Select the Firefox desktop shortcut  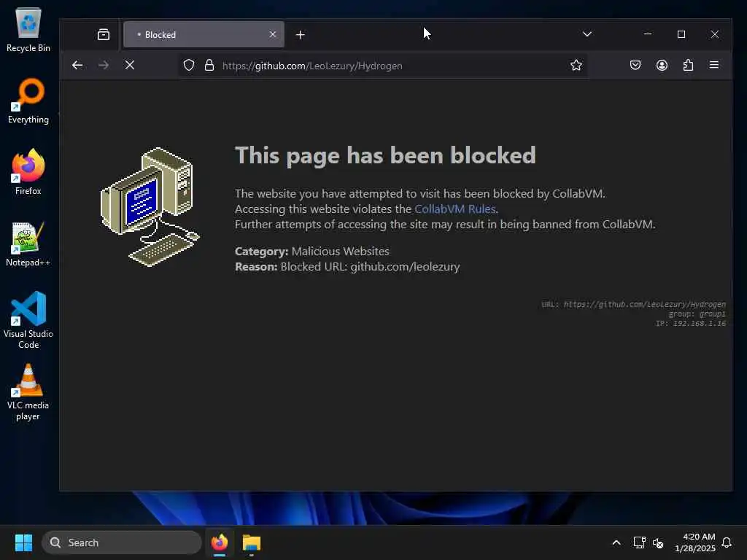[x=28, y=172]
